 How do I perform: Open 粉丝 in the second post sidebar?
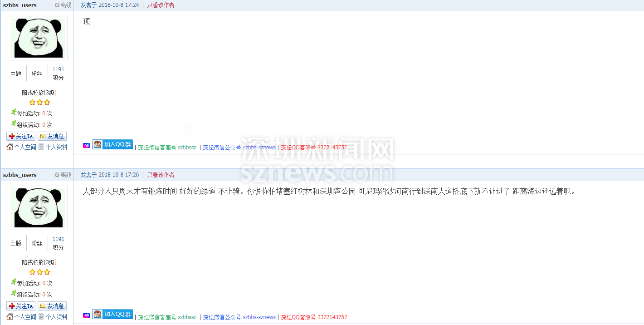click(x=37, y=243)
